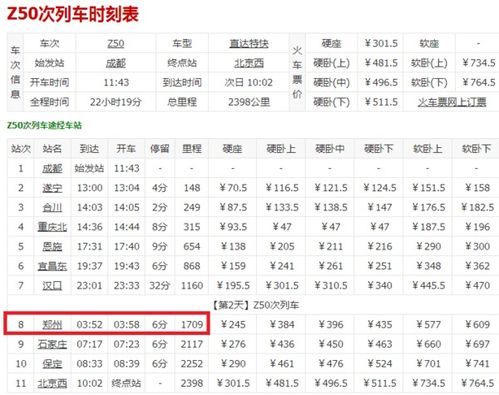Image resolution: width=499 pixels, height=395 pixels.
Task: Select 合川 硬卧上 price ¥133.5
Action: click(x=282, y=208)
